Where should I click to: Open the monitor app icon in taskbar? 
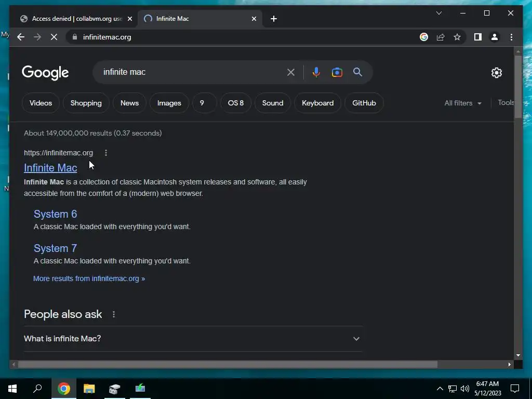[140, 389]
